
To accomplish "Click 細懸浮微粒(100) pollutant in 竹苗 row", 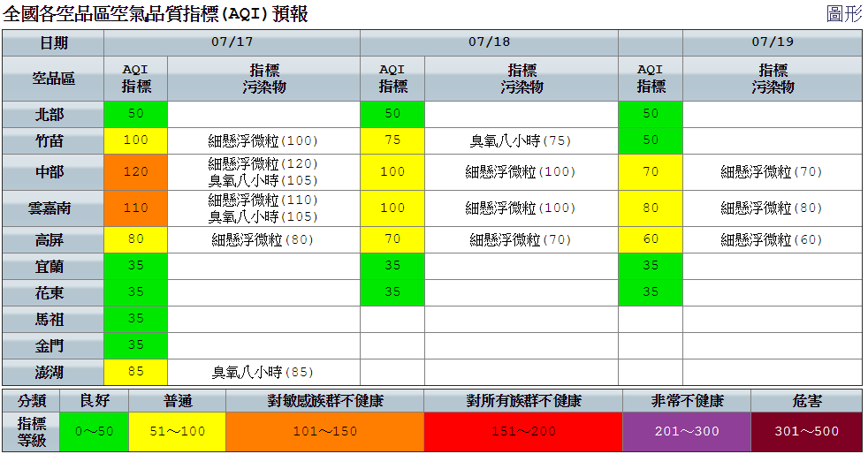I will point(263,141).
